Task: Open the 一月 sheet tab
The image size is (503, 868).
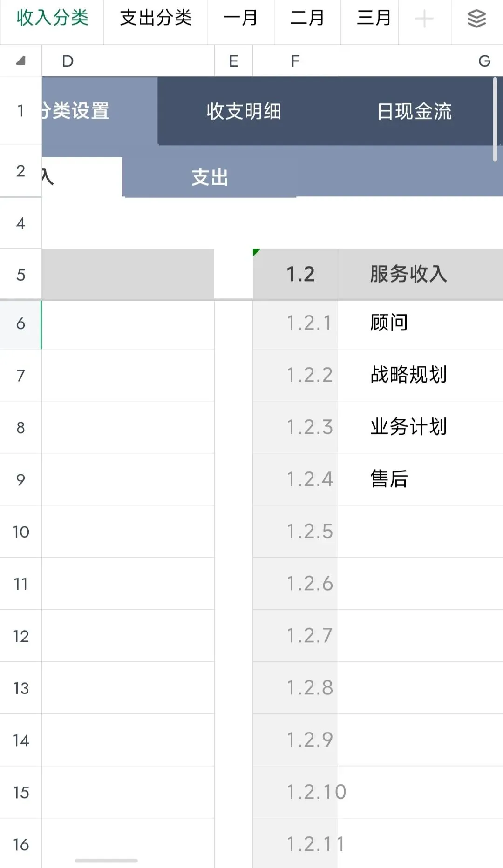Action: 240,18
